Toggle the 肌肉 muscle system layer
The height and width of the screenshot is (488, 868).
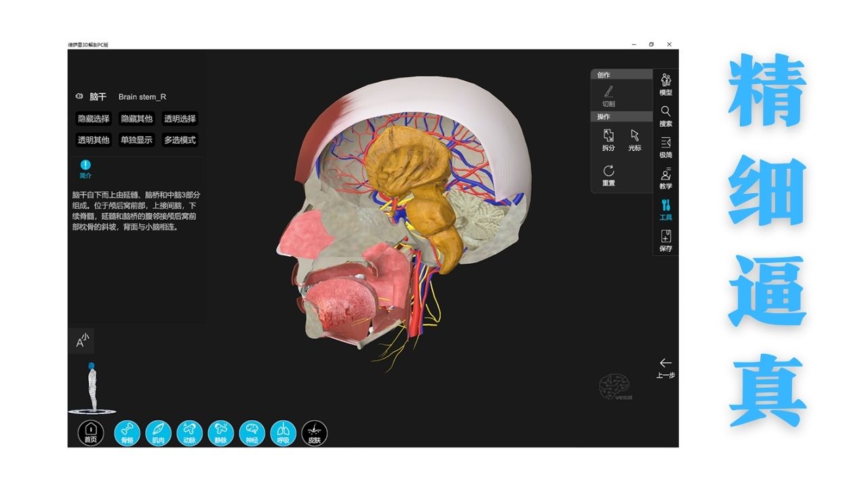[x=158, y=432]
